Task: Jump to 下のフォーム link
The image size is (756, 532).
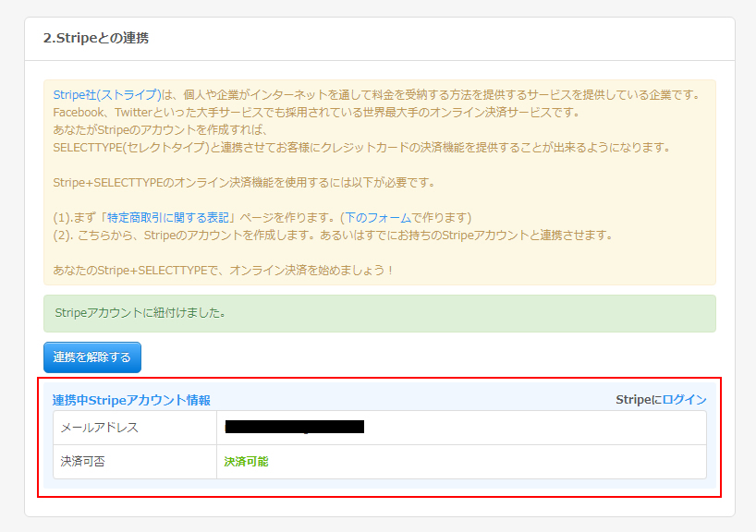Action: [377, 218]
